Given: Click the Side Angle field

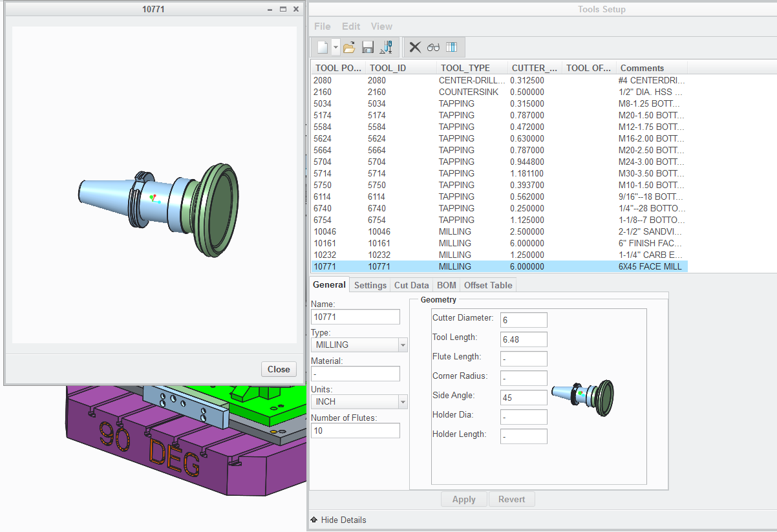Looking at the screenshot, I should [524, 398].
